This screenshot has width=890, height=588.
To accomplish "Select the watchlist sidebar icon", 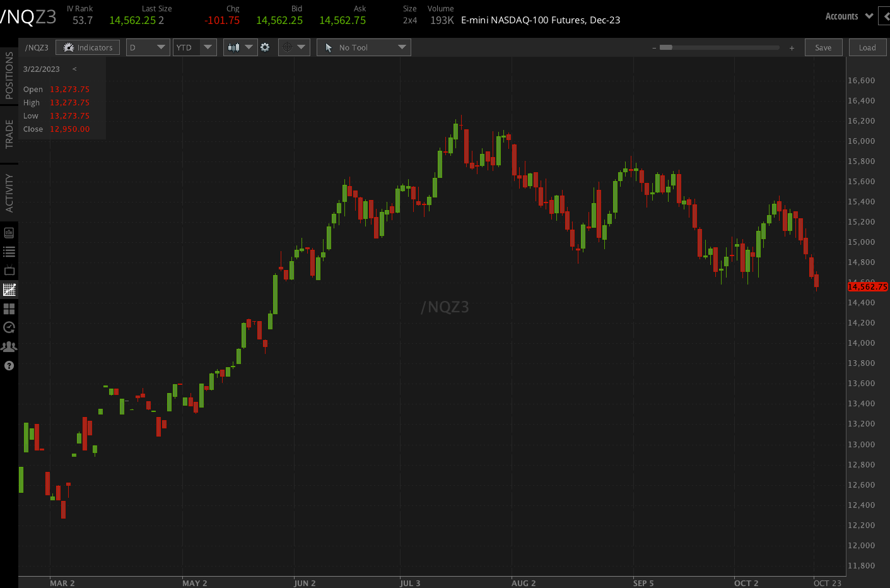I will click(9, 251).
